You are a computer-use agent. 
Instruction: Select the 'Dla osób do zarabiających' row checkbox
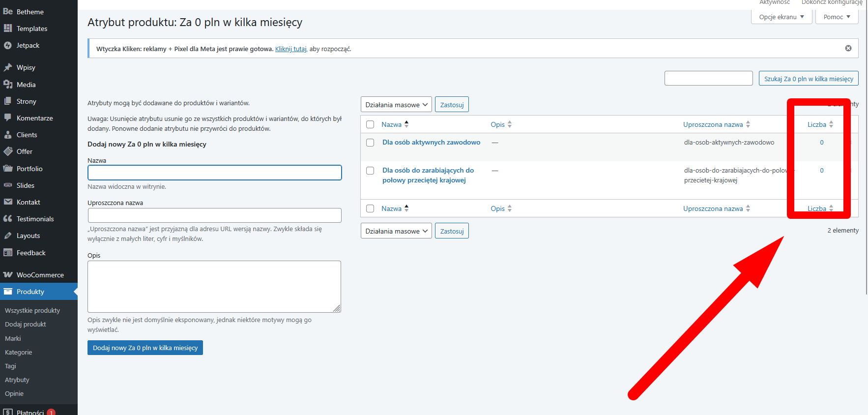(370, 171)
